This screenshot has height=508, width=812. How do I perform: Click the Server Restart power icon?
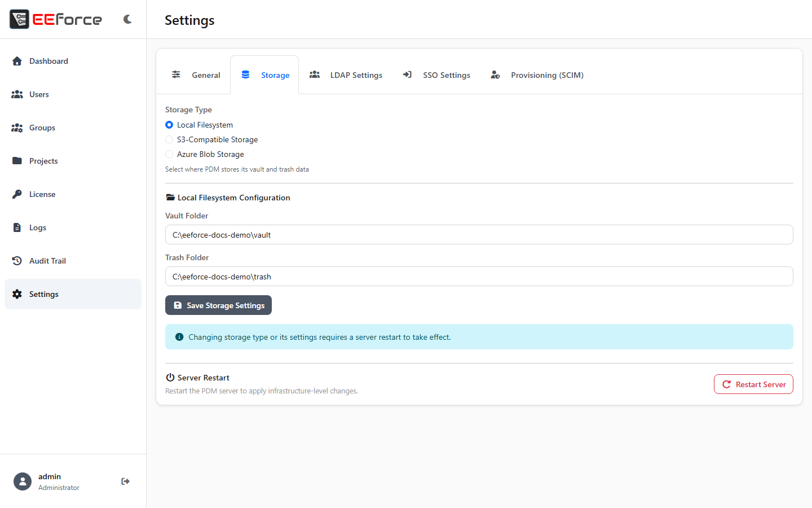point(170,378)
